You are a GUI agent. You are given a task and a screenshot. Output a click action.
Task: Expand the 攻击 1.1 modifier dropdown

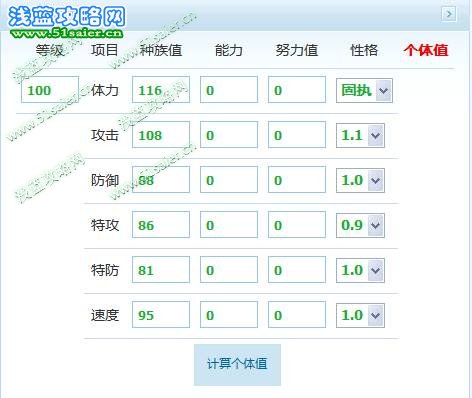[x=360, y=135]
